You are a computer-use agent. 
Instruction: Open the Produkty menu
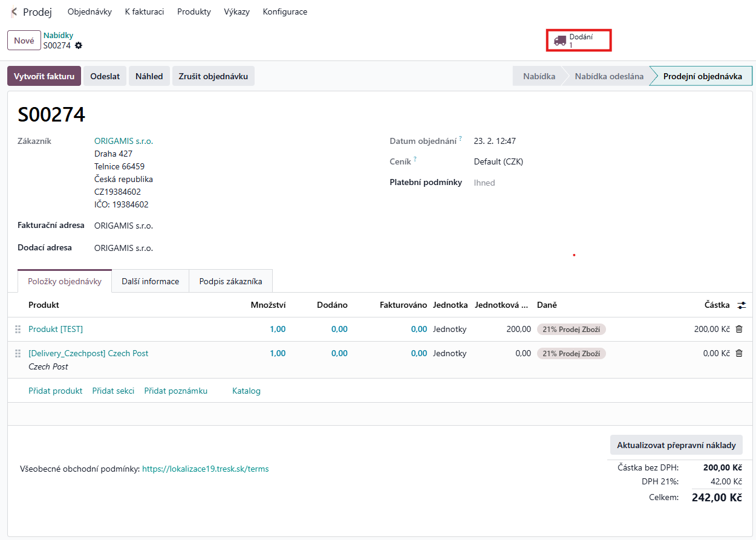click(194, 12)
